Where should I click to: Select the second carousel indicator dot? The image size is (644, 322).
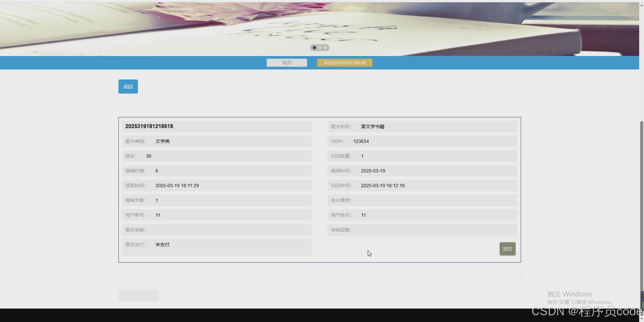click(x=320, y=48)
